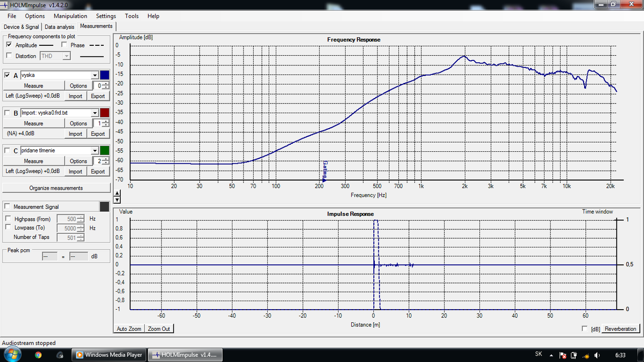The image size is (644, 362).
Task: Click Import for measurement C
Action: point(75,171)
